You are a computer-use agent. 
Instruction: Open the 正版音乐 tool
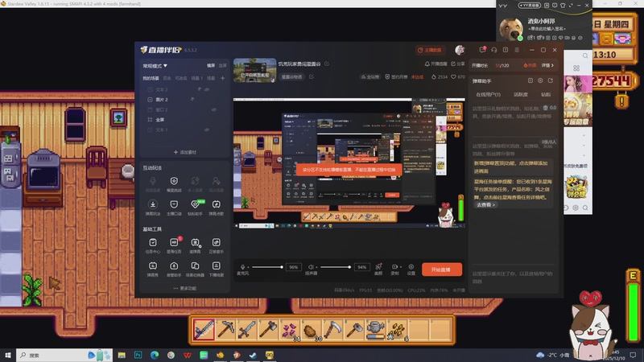pos(216,245)
